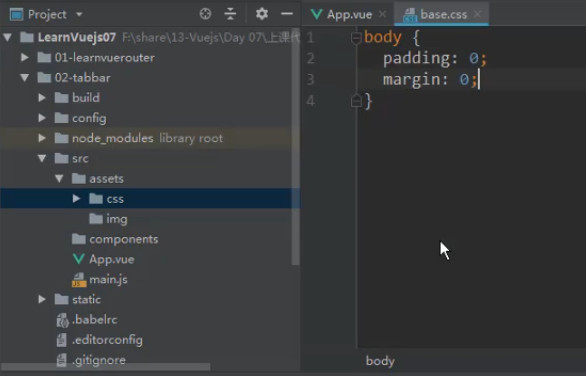
Task: Open the .editorconfig file
Action: click(x=107, y=340)
